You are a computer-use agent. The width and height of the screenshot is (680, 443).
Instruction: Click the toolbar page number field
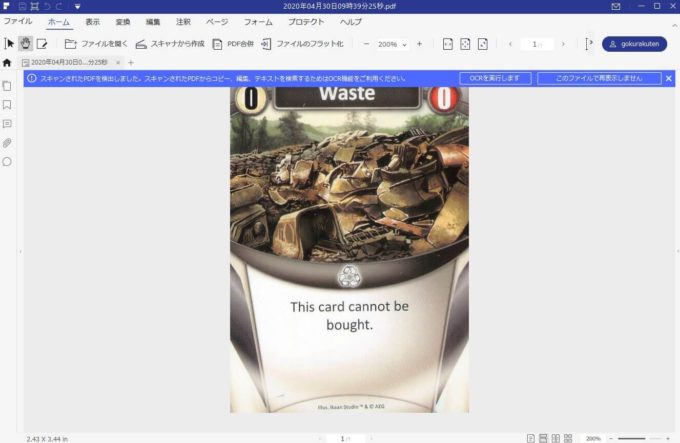coord(537,44)
